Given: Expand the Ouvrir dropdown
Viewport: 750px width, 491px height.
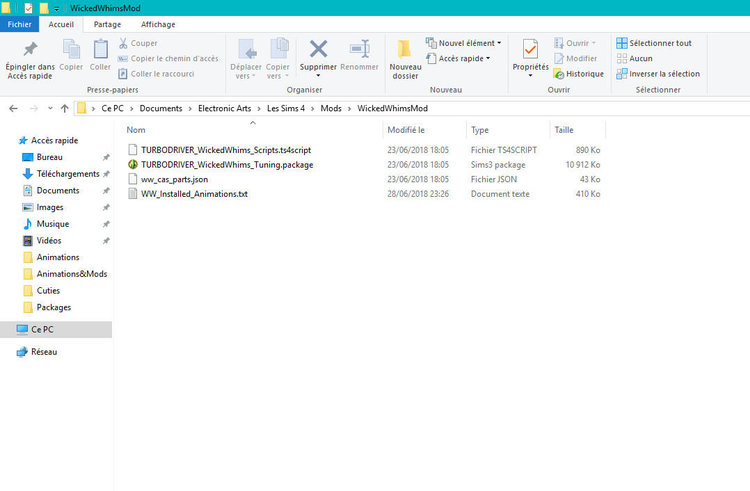Looking at the screenshot, I should click(x=575, y=43).
